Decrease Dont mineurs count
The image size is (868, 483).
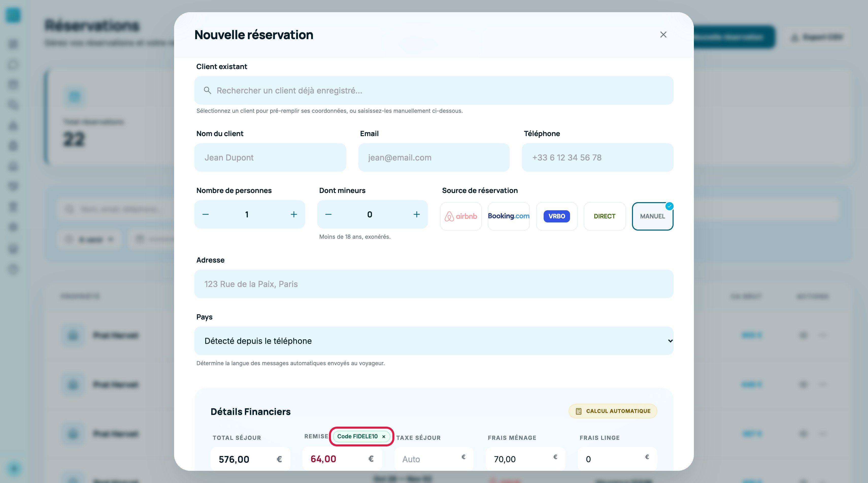(328, 214)
